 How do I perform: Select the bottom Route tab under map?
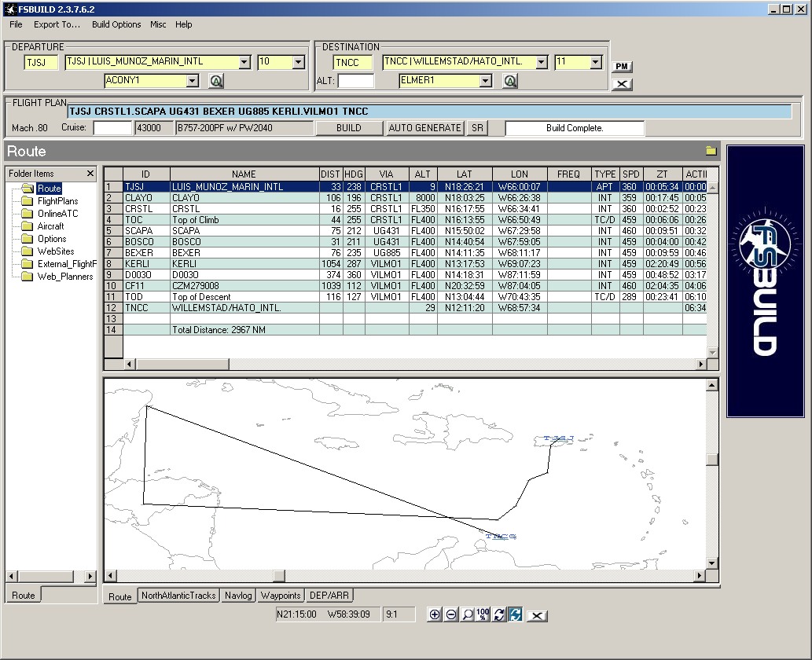(x=120, y=596)
